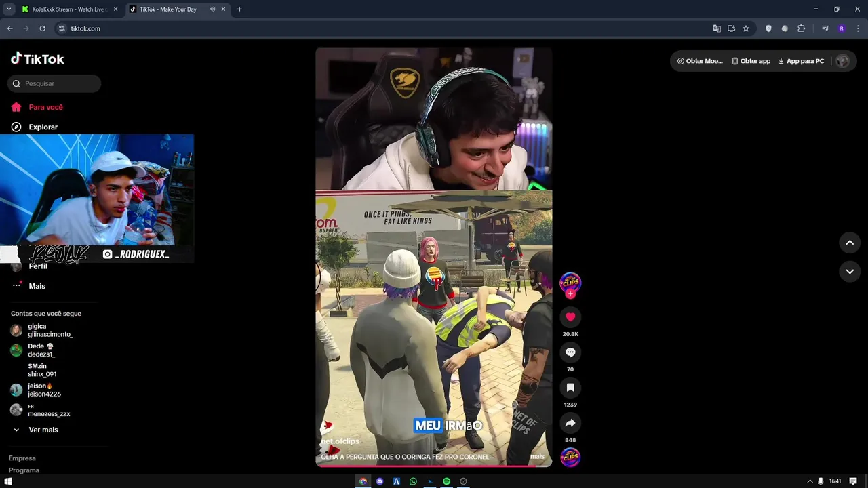Open Chrome from the taskbar
Screen dimensions: 868x488
363,481
